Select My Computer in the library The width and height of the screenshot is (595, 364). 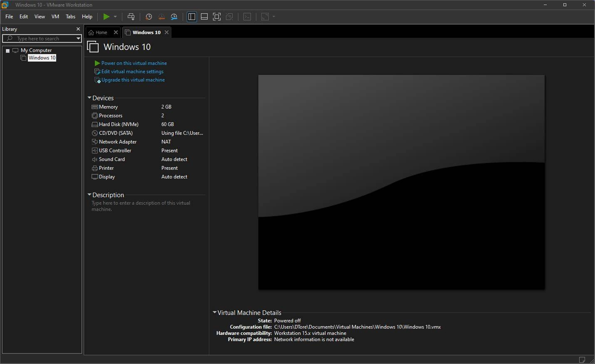tap(36, 50)
